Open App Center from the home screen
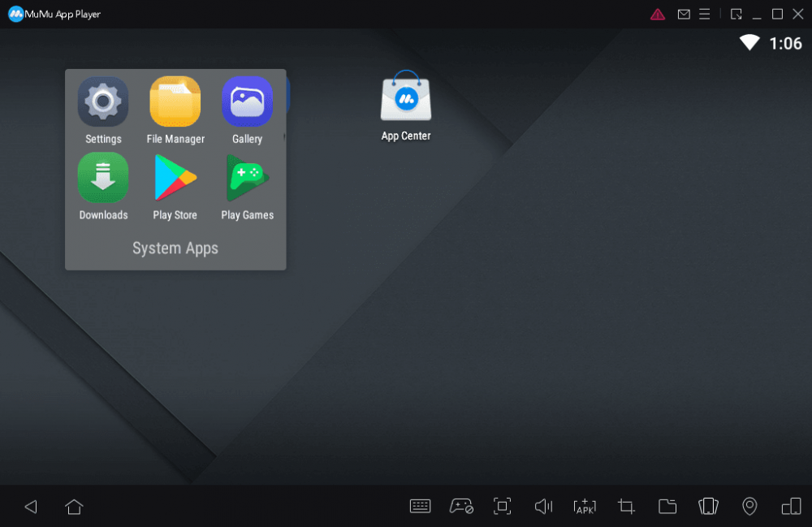 (406, 97)
